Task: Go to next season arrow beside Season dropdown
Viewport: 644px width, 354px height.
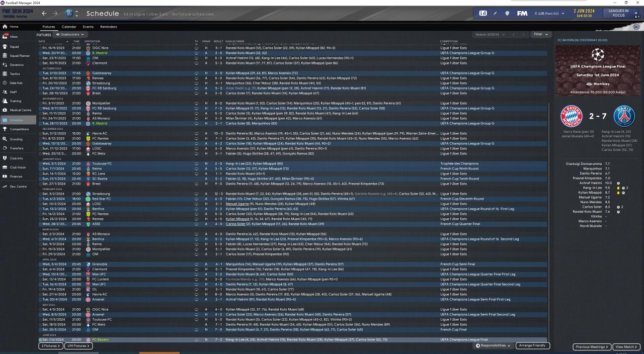Action: pyautogui.click(x=524, y=35)
